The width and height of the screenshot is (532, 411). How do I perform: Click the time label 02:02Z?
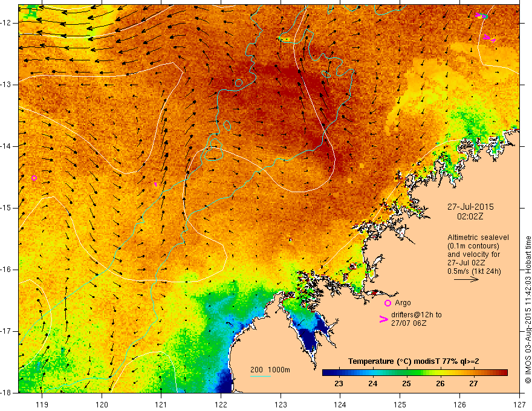470,216
